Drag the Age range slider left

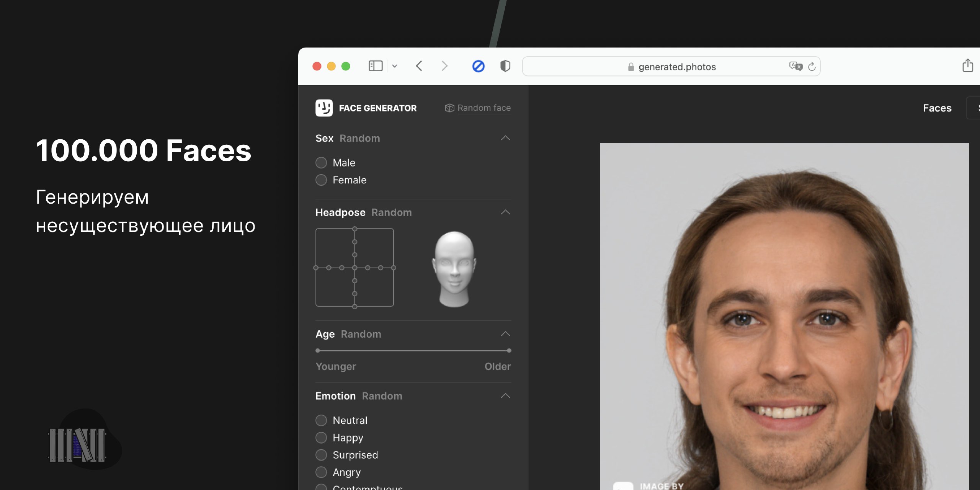(317, 350)
